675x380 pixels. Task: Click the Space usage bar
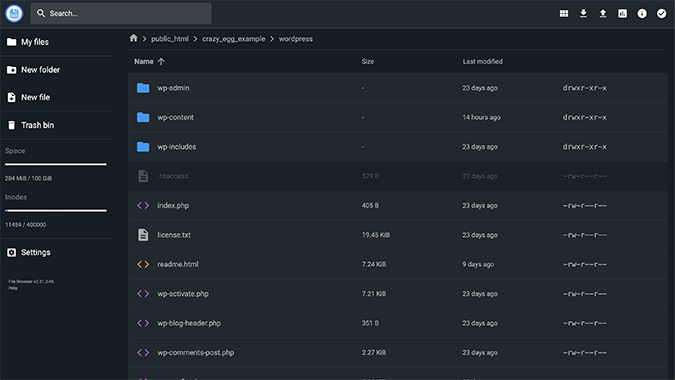(x=56, y=164)
